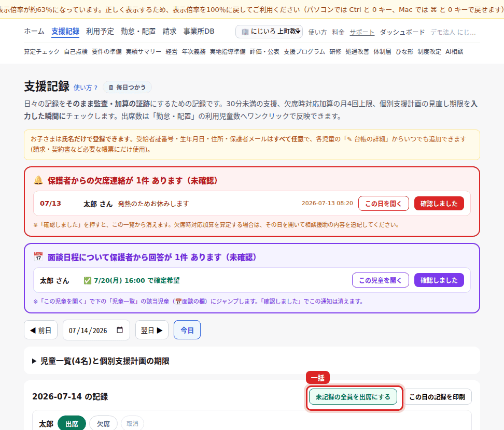Open 処遇改善 sub-navigation item
Image resolution: width=504 pixels, height=430 pixels.
357,52
